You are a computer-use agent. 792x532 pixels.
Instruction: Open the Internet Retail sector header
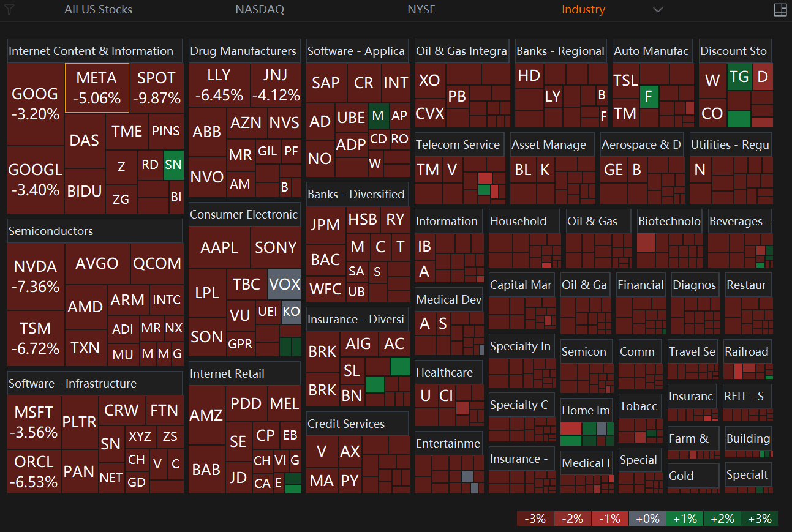click(244, 373)
